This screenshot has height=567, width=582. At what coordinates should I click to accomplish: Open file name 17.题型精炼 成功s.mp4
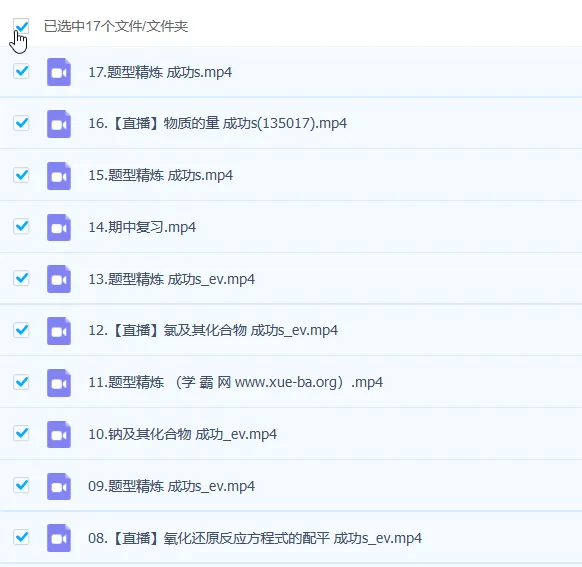[160, 72]
